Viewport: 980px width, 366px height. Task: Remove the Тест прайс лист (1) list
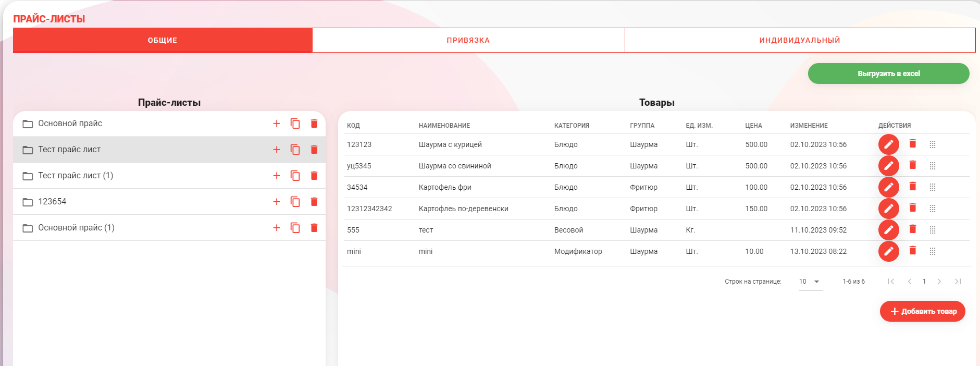tap(314, 176)
